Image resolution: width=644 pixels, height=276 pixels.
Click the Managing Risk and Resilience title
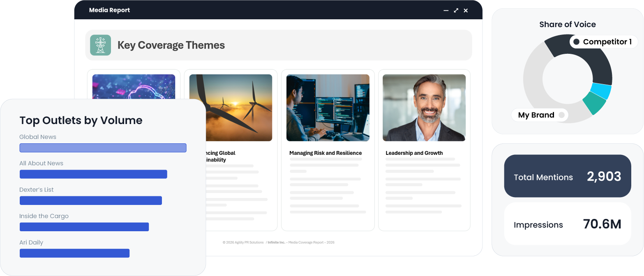[325, 153]
